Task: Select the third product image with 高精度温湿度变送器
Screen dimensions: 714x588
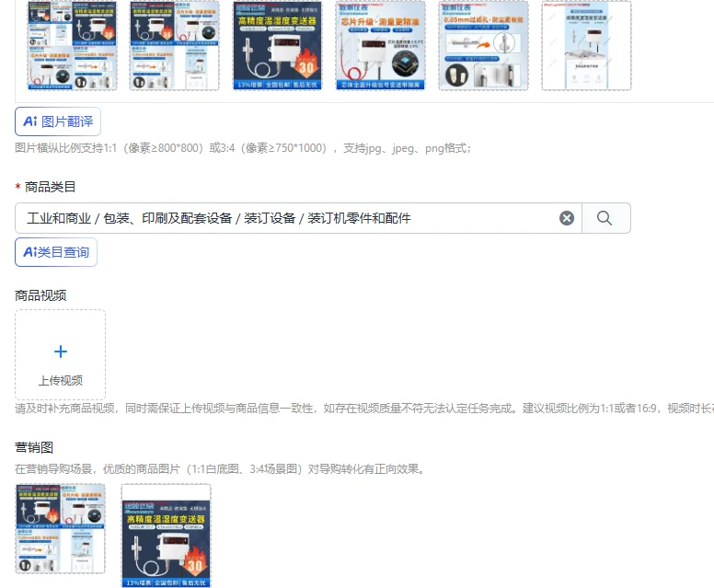Action: pos(278,45)
